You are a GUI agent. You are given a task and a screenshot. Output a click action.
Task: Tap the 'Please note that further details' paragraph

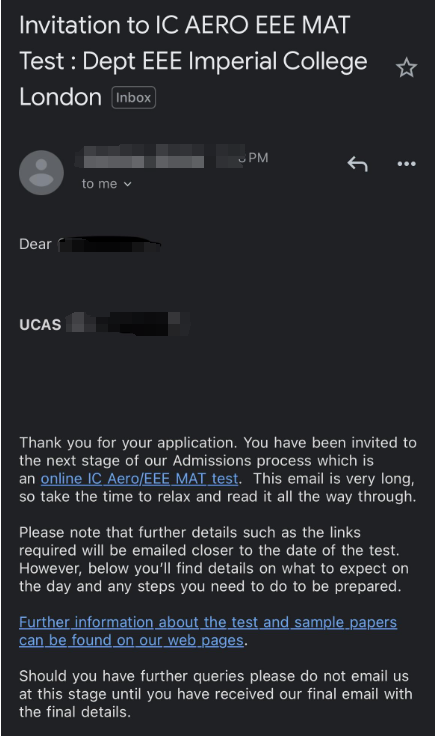[214, 559]
